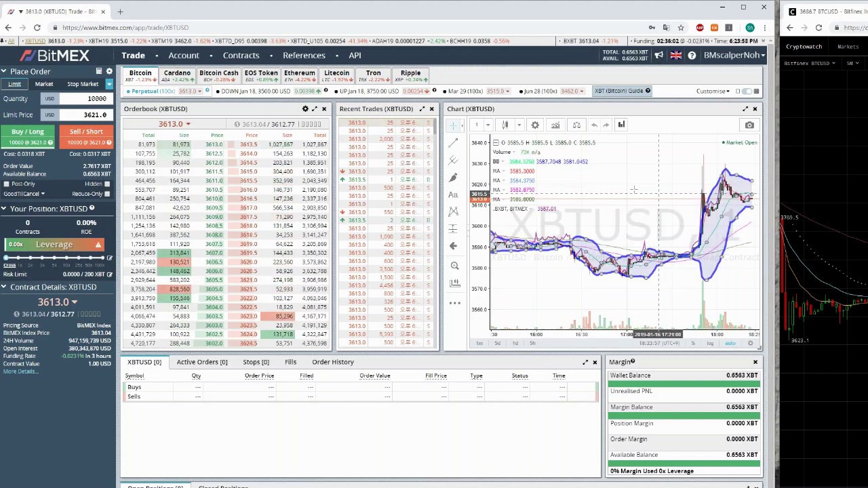Enable the Post-Only checkbox
The width and height of the screenshot is (868, 488).
point(7,184)
